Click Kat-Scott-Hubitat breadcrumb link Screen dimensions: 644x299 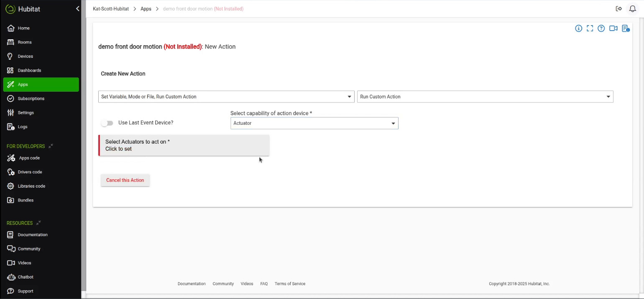pos(111,9)
